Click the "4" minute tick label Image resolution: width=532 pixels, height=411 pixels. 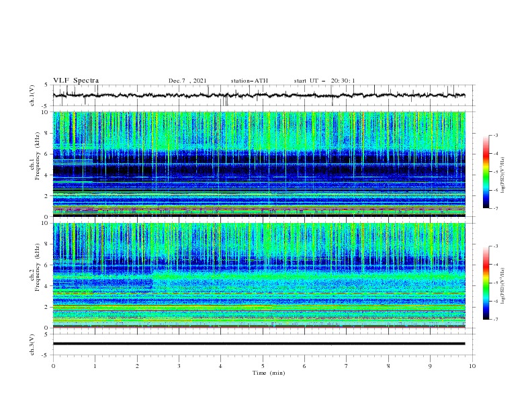pos(220,366)
